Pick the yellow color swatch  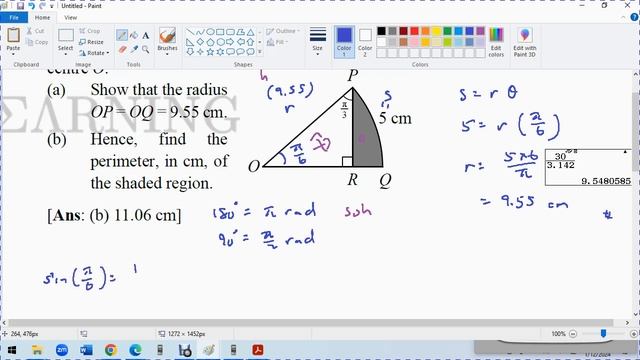436,31
